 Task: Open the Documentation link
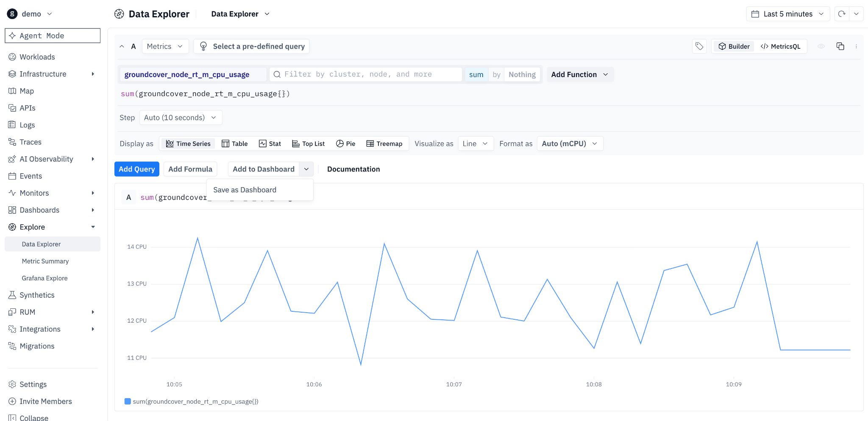[353, 169]
